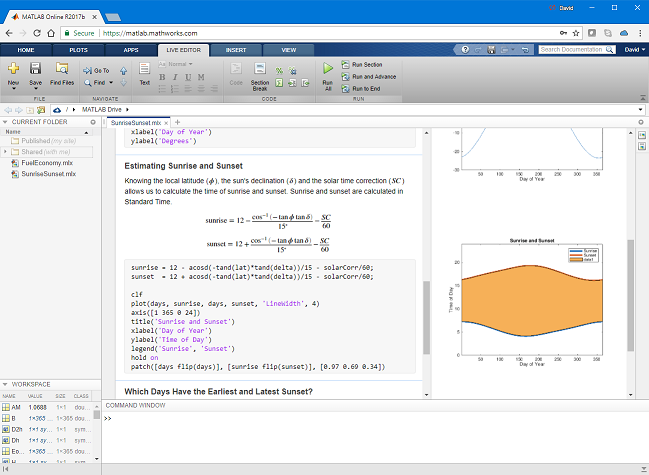Click Run to End
The image size is (649, 475).
[x=363, y=88]
